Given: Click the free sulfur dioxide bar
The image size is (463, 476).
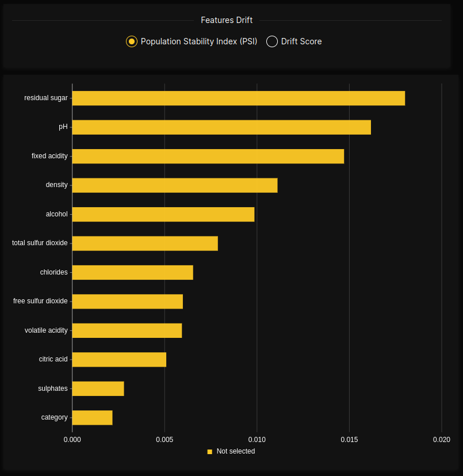Looking at the screenshot, I should click(127, 302).
